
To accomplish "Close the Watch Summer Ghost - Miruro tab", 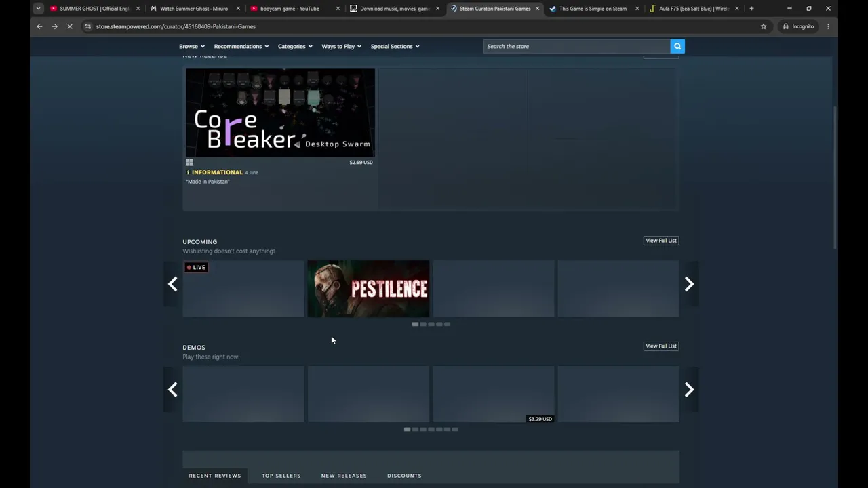I will (x=238, y=9).
